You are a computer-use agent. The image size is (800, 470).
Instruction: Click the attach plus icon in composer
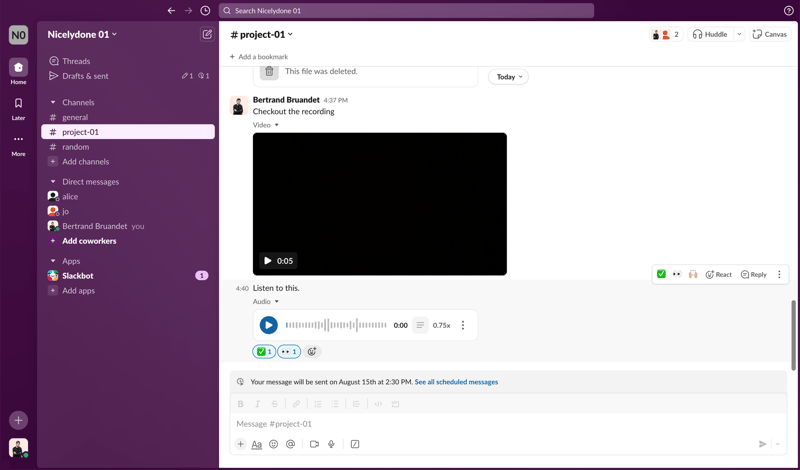coord(240,444)
